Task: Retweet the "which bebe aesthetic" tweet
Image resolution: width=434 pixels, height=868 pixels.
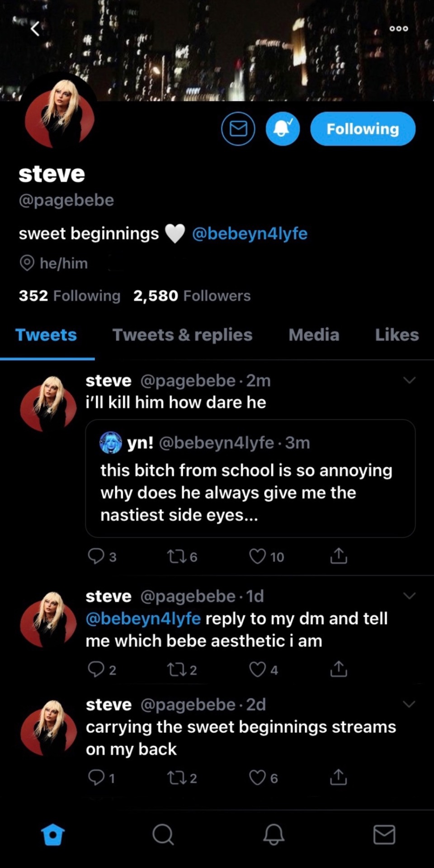Action: (x=175, y=669)
